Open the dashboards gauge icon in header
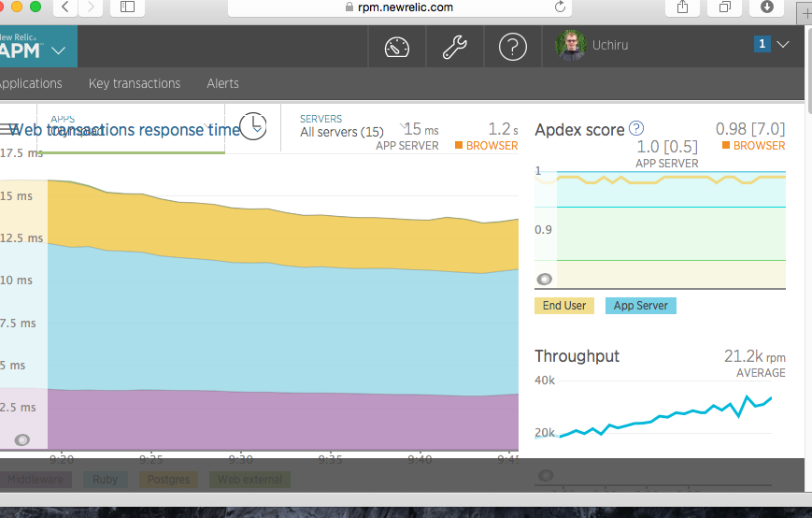This screenshot has width=812, height=518. tap(397, 47)
